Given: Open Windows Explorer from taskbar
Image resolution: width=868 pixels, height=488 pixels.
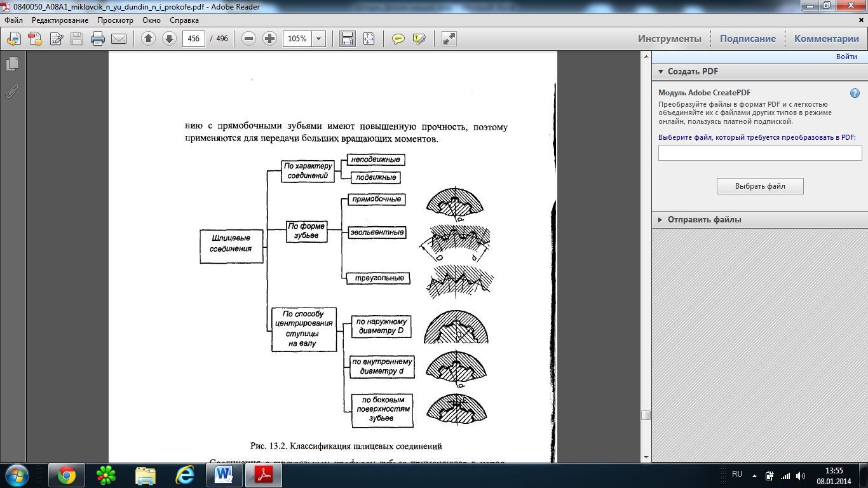Looking at the screenshot, I should pos(146,475).
